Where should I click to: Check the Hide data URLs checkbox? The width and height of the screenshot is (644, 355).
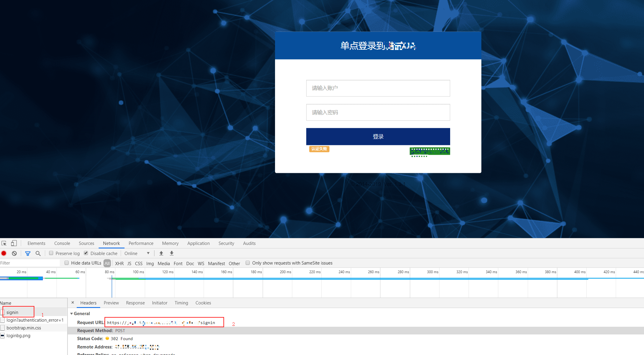click(x=67, y=263)
